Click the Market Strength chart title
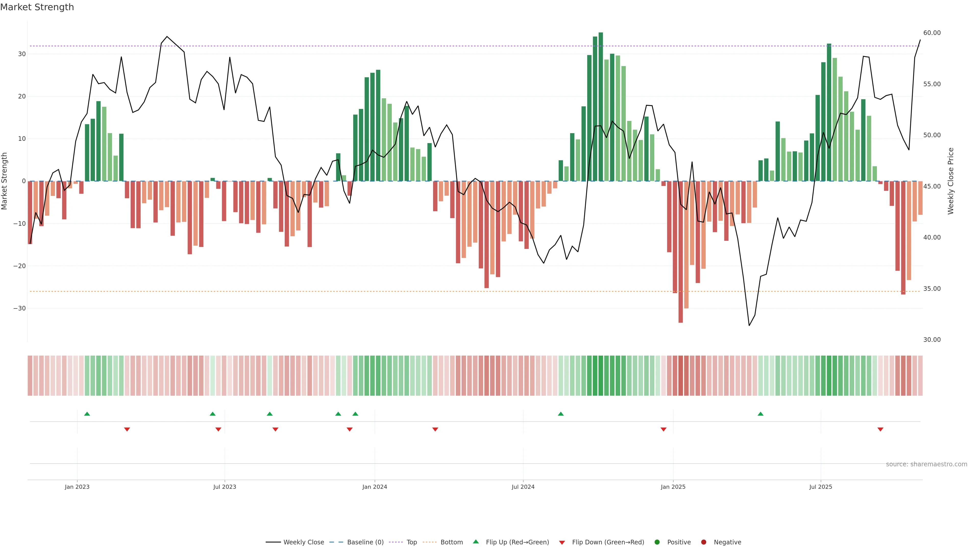Screen dimensions: 980x551 click(37, 7)
